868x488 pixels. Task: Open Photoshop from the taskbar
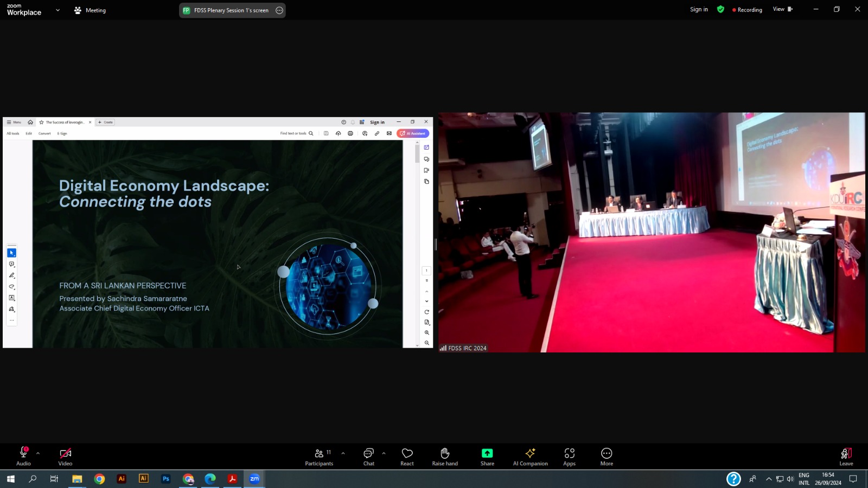166,479
